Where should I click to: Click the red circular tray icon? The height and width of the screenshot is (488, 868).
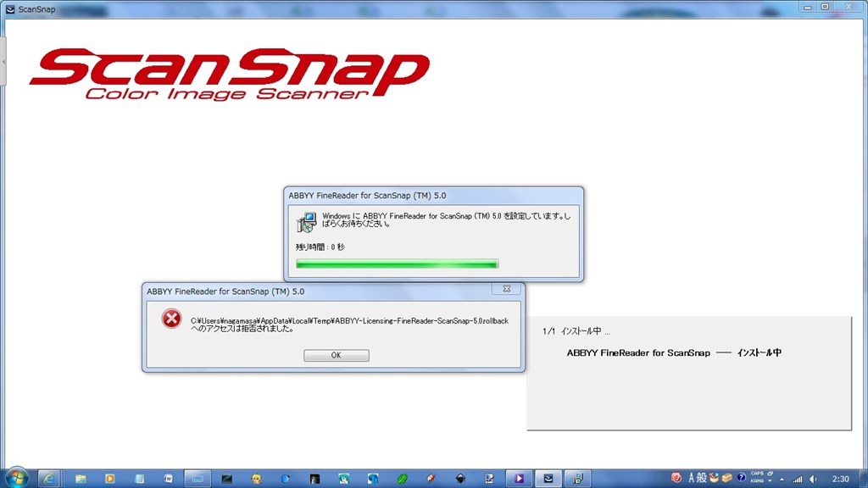click(676, 478)
